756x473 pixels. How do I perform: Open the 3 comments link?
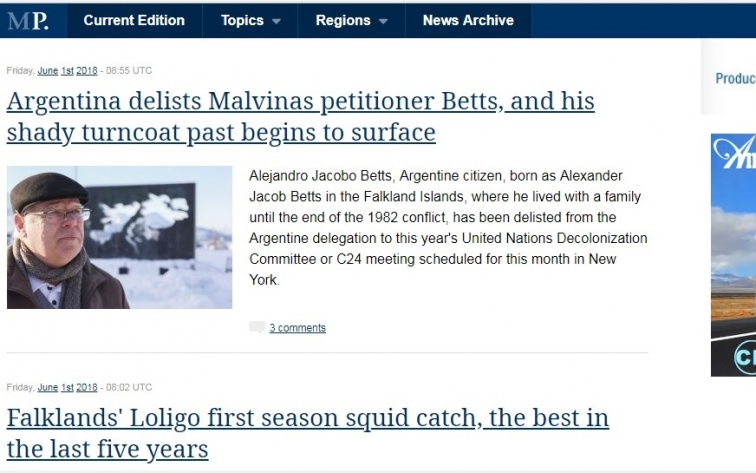tap(297, 328)
